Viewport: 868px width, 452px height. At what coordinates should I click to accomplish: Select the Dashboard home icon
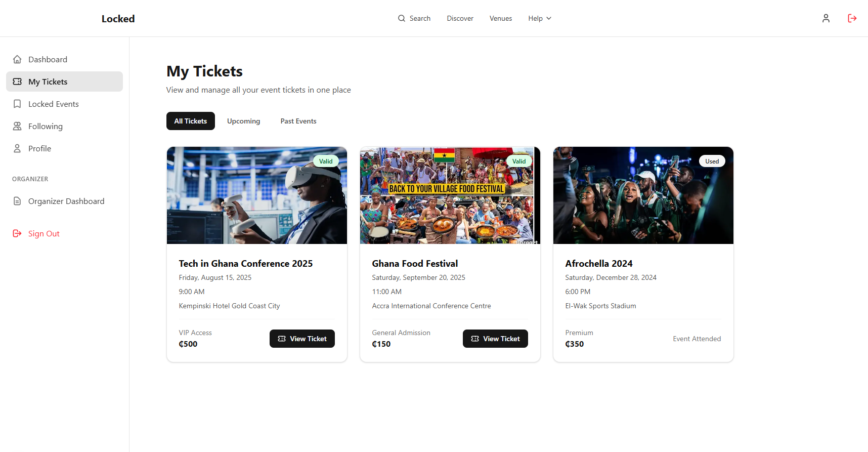click(x=17, y=59)
